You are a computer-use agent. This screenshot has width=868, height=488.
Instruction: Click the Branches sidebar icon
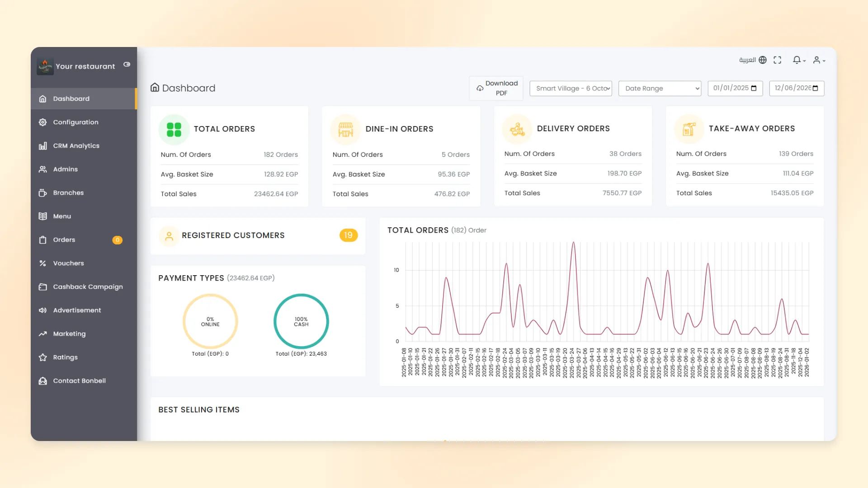(x=43, y=193)
